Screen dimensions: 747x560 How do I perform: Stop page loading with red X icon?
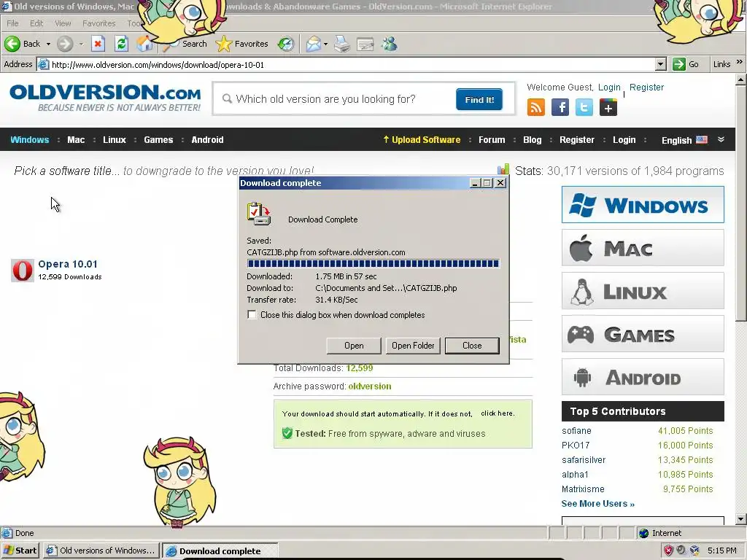(x=98, y=44)
